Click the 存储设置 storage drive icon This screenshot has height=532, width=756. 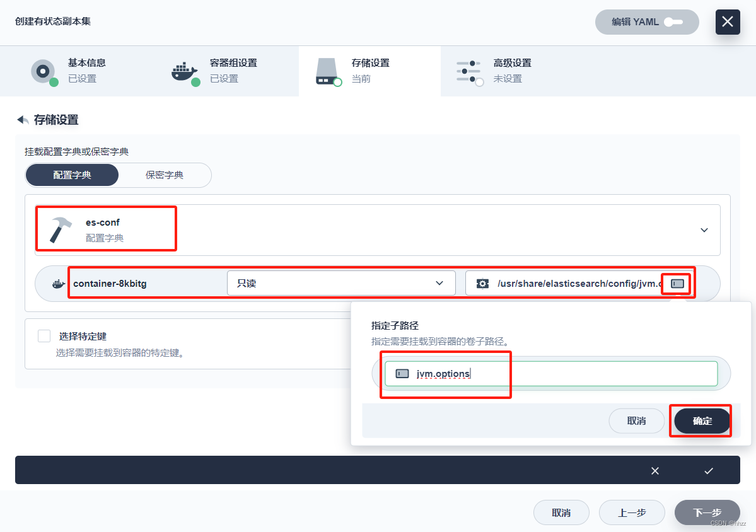(x=327, y=71)
